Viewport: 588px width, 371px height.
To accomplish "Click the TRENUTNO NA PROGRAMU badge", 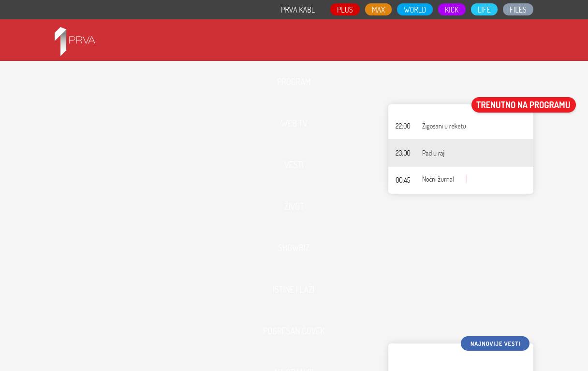I will pyautogui.click(x=523, y=105).
